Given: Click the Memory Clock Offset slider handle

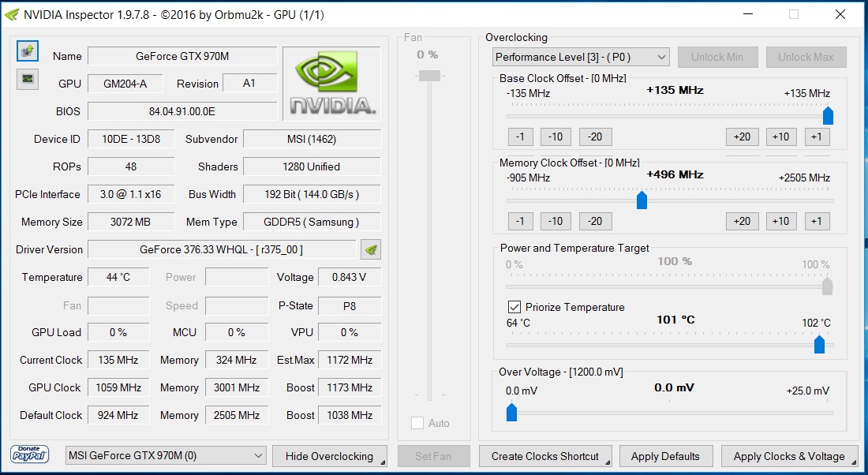Looking at the screenshot, I should coord(642,200).
